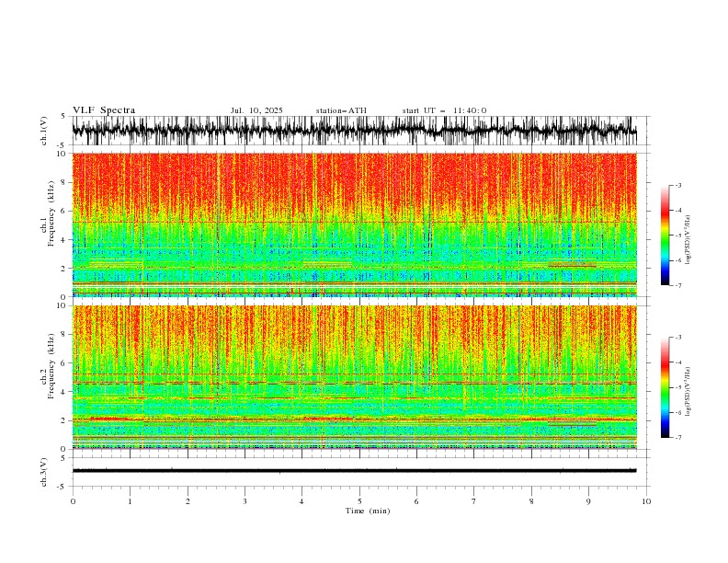This screenshot has height=563, width=728.
Task: Click the ch.1 voltage waveform trace
Action: (x=354, y=131)
